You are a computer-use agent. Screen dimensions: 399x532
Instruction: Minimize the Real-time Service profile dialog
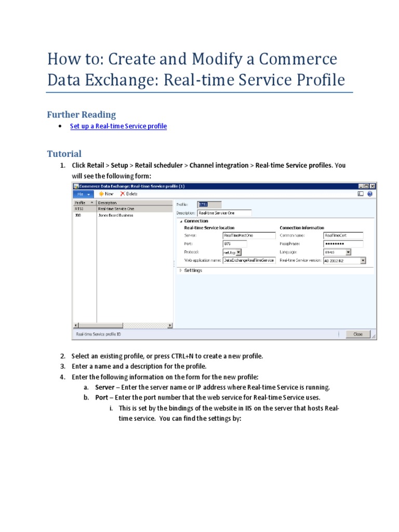361,186
